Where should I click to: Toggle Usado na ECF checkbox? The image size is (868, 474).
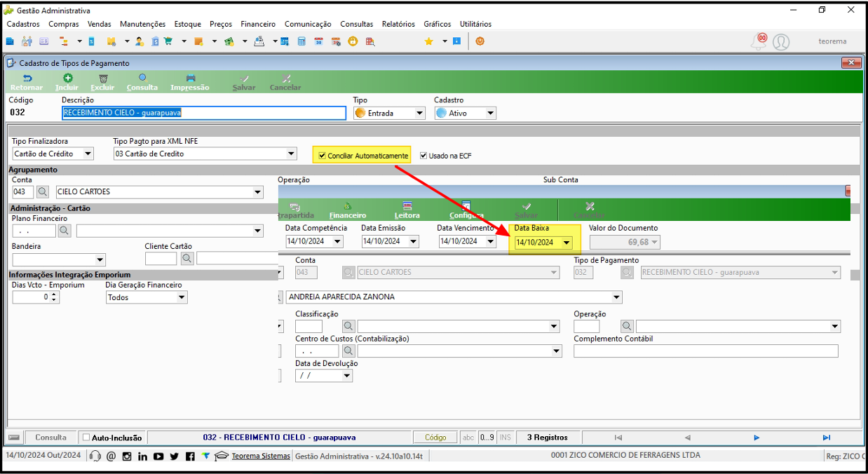pos(423,156)
